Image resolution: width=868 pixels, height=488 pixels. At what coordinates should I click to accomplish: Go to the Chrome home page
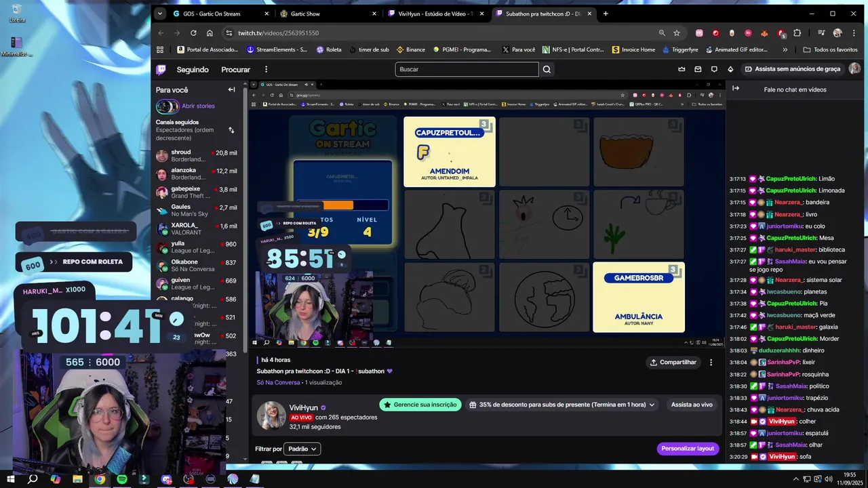pyautogui.click(x=210, y=33)
